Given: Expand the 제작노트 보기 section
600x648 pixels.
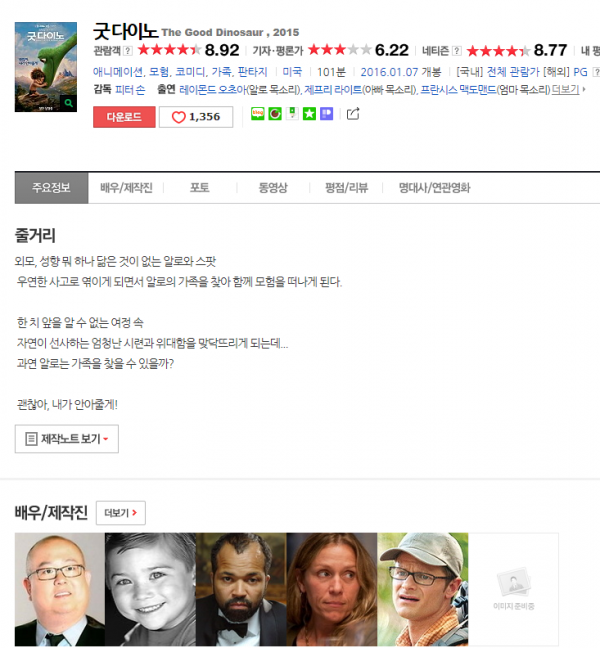Looking at the screenshot, I should (x=67, y=439).
